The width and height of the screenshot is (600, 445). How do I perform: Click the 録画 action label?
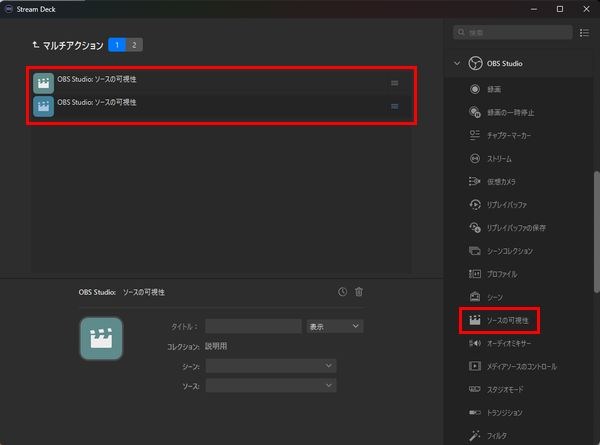click(494, 90)
